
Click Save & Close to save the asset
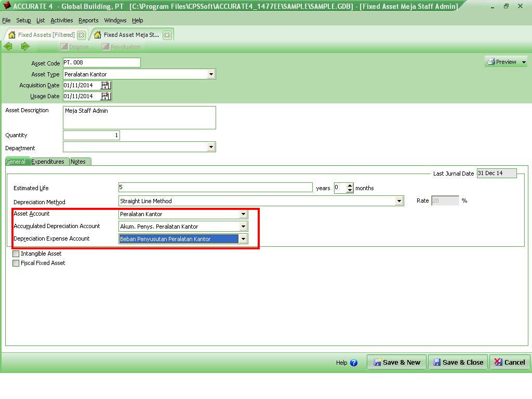pyautogui.click(x=458, y=362)
